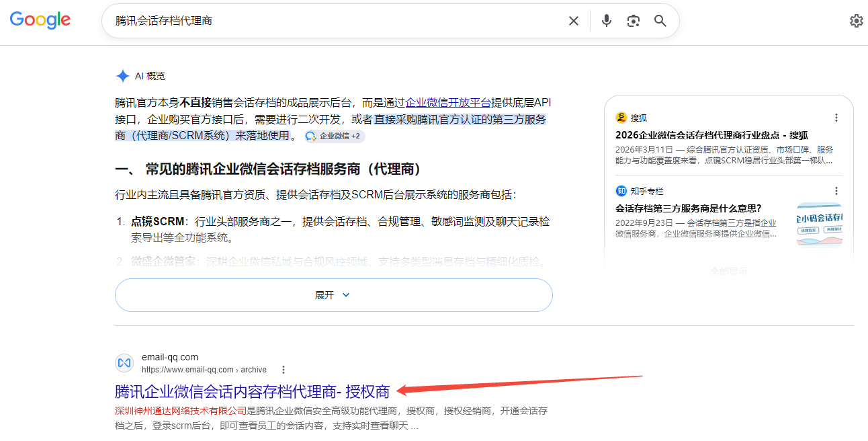The image size is (868, 441).
Task: Start voice search with the microphone icon
Action: click(x=607, y=21)
